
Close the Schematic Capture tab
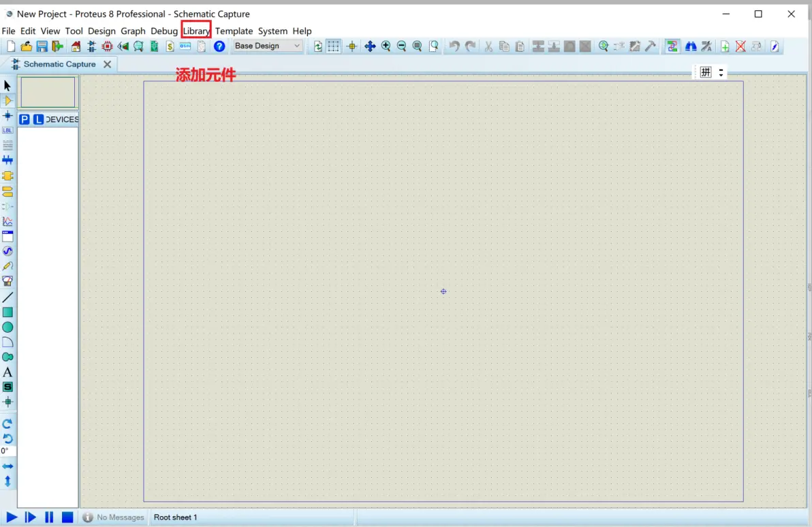(107, 64)
